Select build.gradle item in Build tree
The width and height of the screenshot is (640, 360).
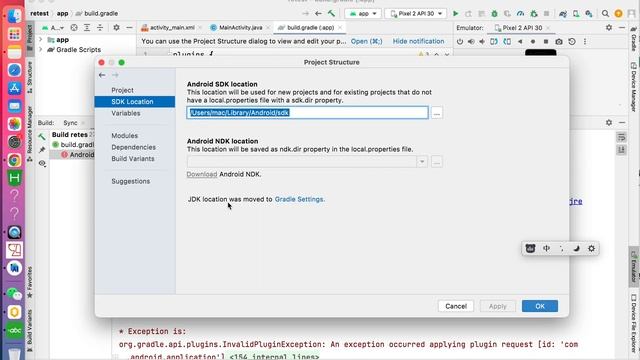73,144
